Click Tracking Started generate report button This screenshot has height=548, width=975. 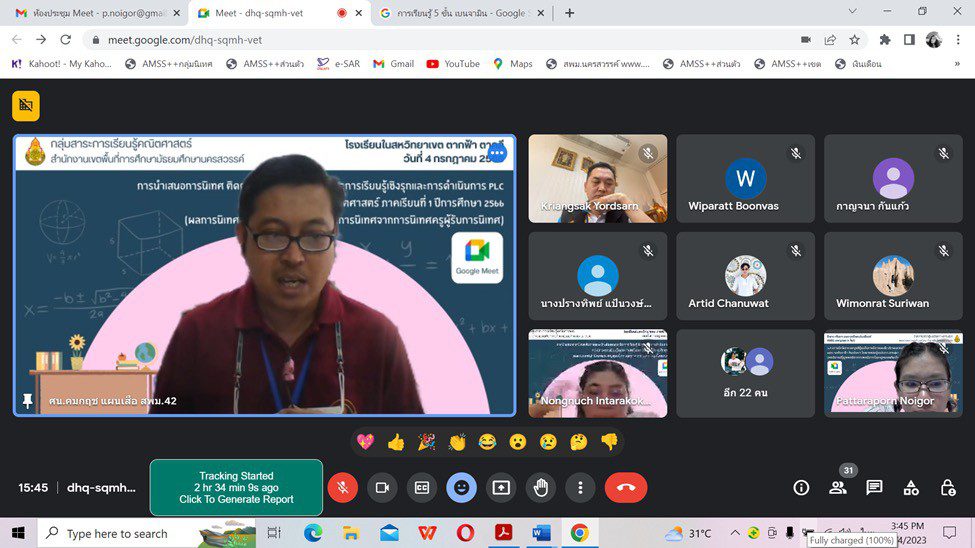pos(236,488)
